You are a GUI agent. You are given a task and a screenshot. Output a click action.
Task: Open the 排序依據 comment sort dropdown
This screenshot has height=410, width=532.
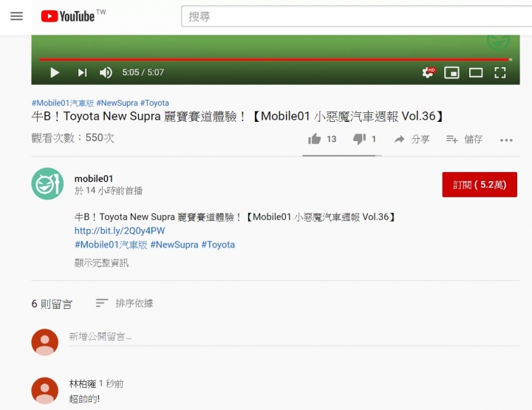125,303
